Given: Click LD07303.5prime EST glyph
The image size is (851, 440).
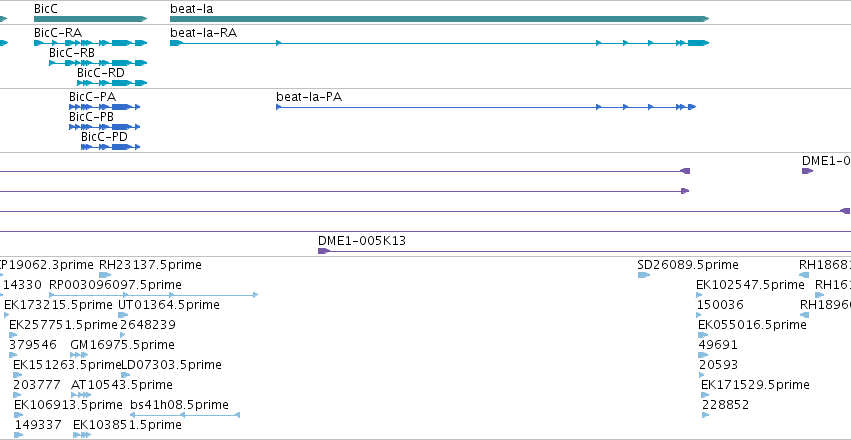Looking at the screenshot, I should [x=126, y=375].
